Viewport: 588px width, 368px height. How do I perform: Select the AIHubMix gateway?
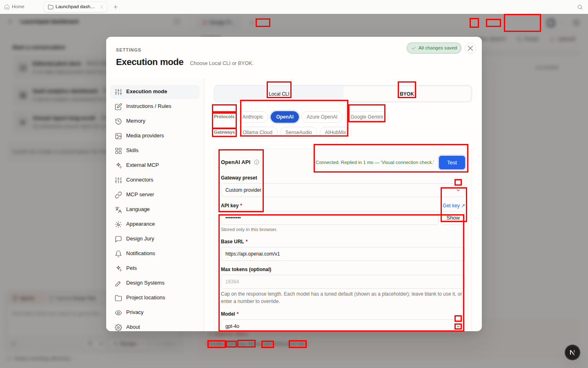[x=336, y=132]
